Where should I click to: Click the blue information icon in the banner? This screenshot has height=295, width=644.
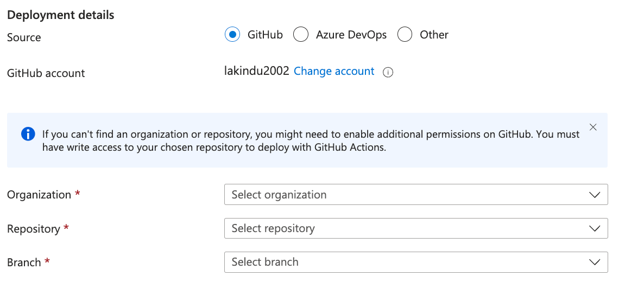click(28, 134)
